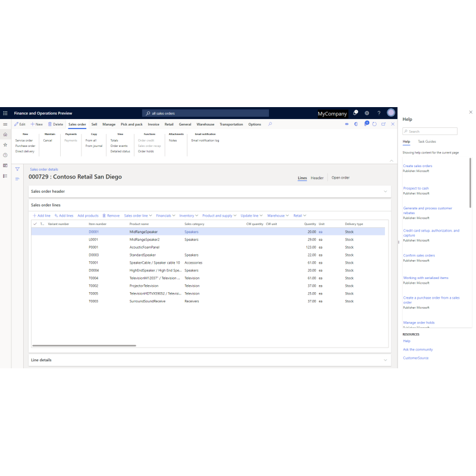Open the Create sales orders help link
This screenshot has height=476, width=476.
pyautogui.click(x=418, y=166)
